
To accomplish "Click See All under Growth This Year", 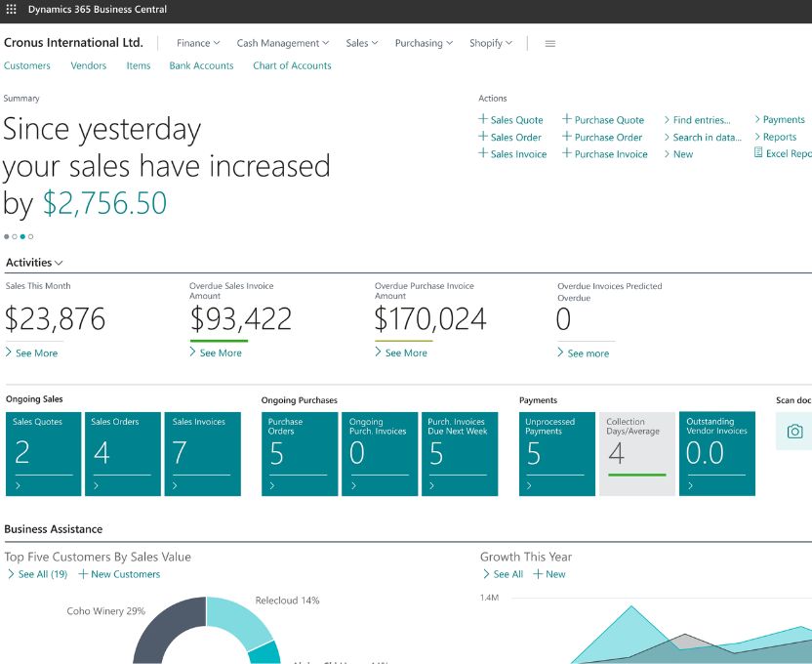I will (x=503, y=574).
